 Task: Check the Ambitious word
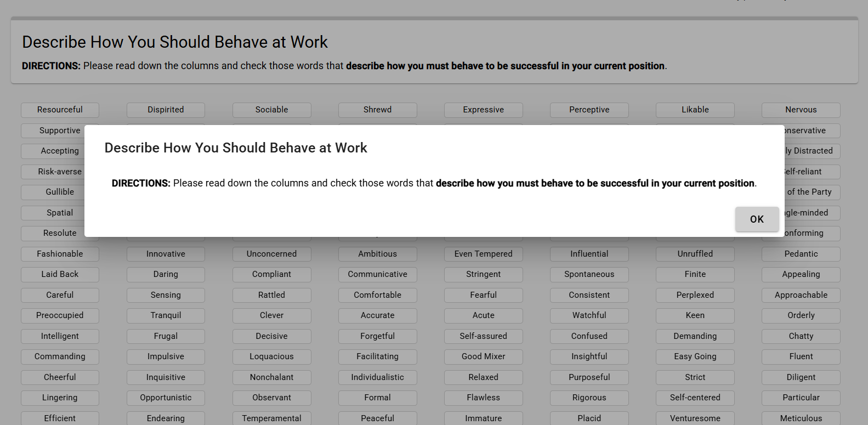click(377, 254)
